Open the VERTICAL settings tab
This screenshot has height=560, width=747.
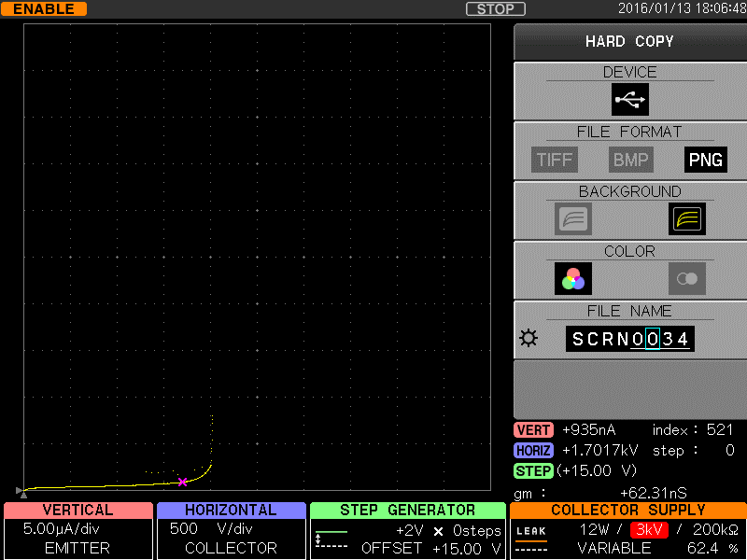click(78, 510)
